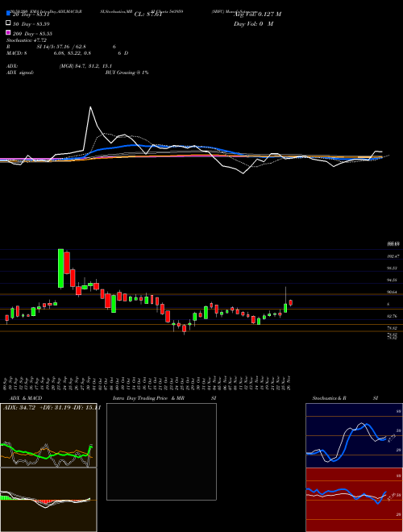Click the 102.47 price axis label
Viewport: 403px width, 532px height.
click(x=393, y=256)
